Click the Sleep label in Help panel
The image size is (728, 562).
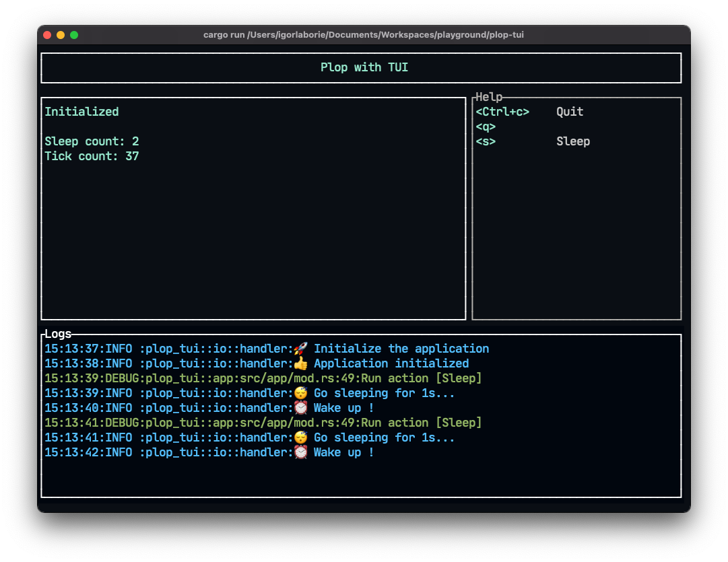573,141
